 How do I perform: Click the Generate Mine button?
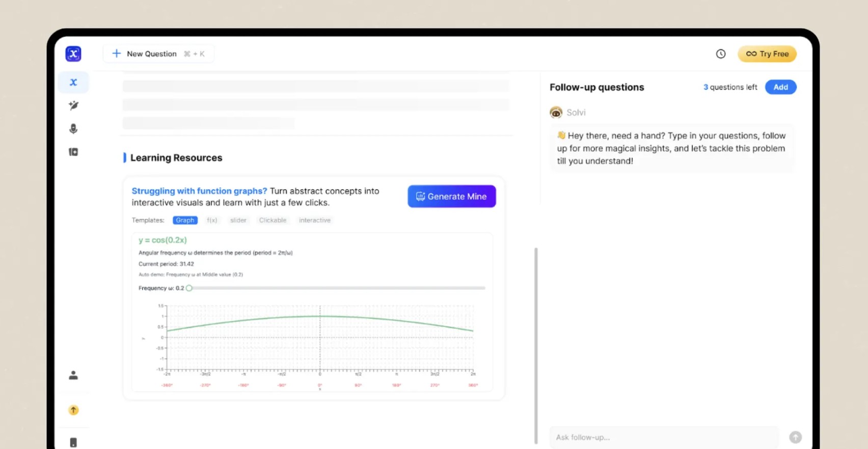451,196
